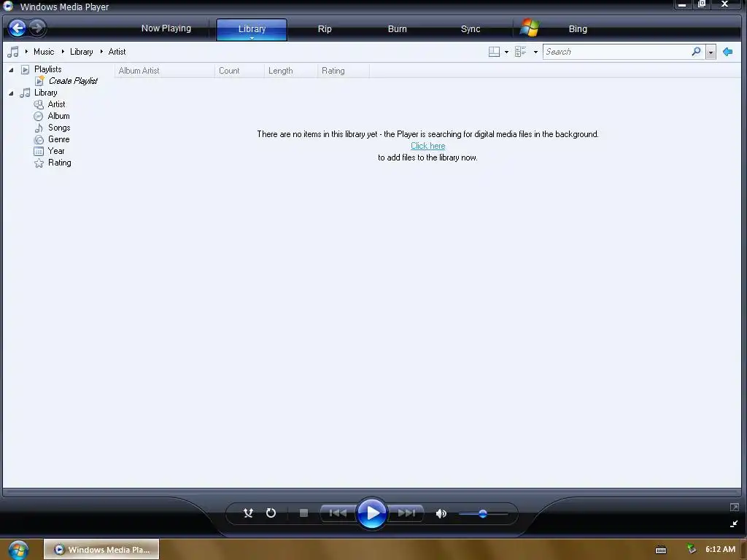Open the Music category note icon
747x560 pixels.
tap(13, 52)
